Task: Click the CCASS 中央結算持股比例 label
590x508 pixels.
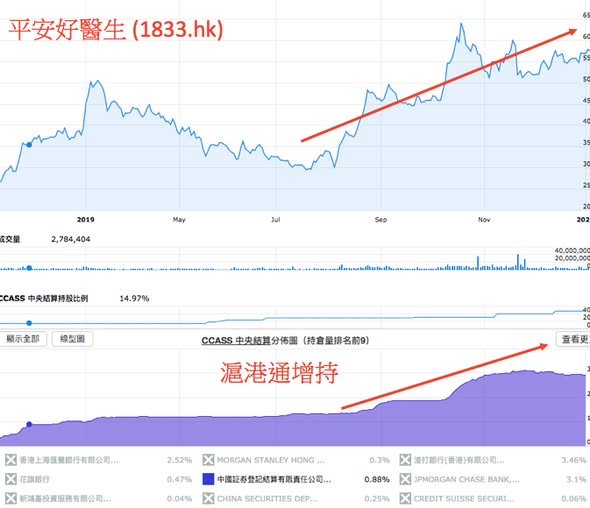Action: [44, 298]
